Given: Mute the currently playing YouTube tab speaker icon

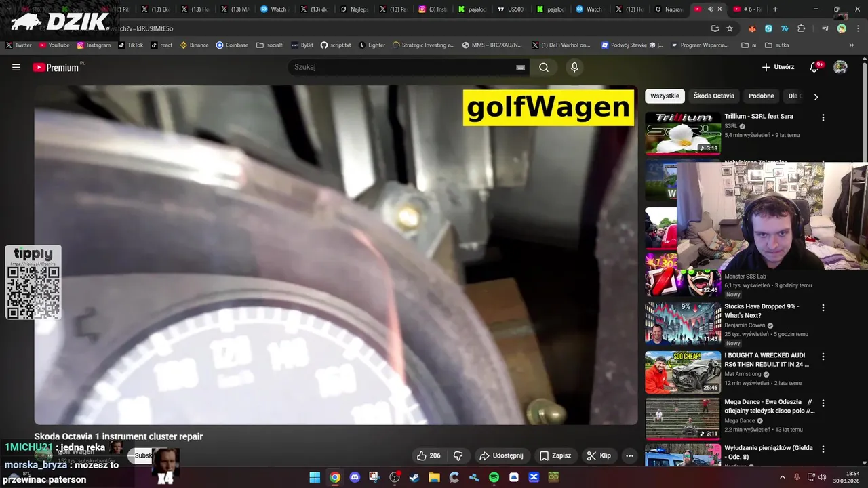Looking at the screenshot, I should point(710,9).
